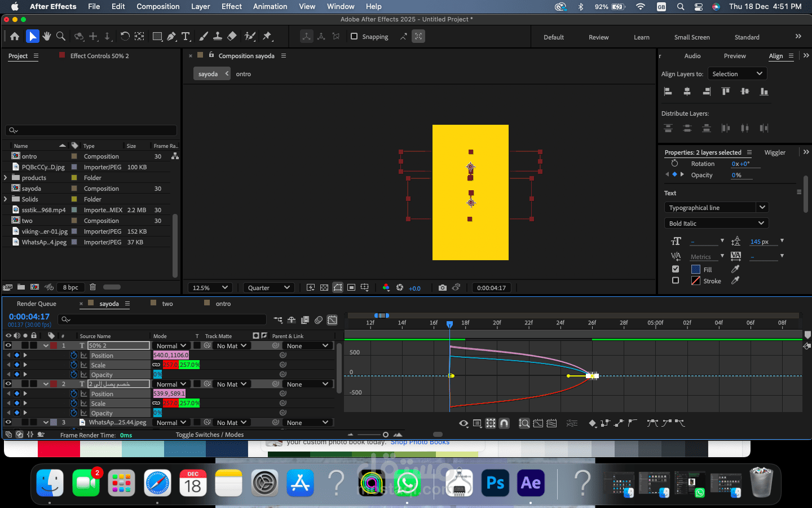The image size is (812, 508).
Task: Switch to the Learn workspace
Action: click(x=641, y=37)
